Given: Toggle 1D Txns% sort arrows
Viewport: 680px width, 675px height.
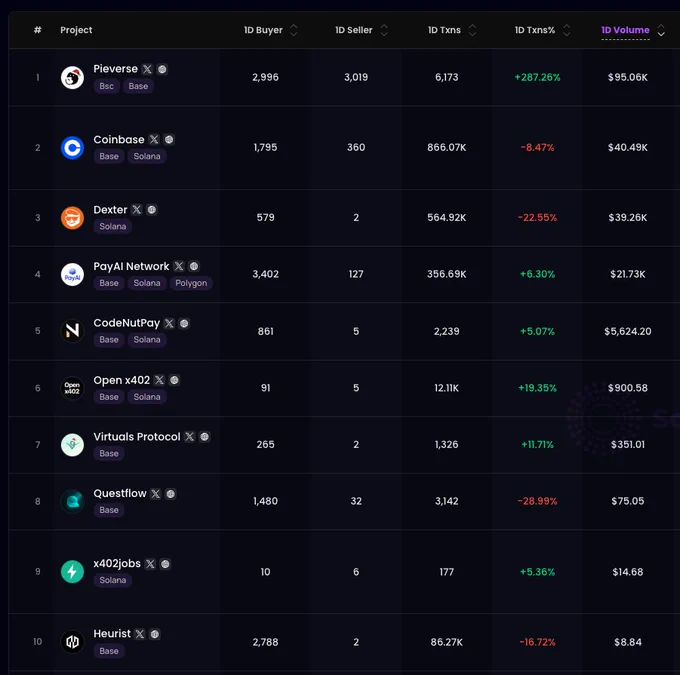Looking at the screenshot, I should [566, 30].
